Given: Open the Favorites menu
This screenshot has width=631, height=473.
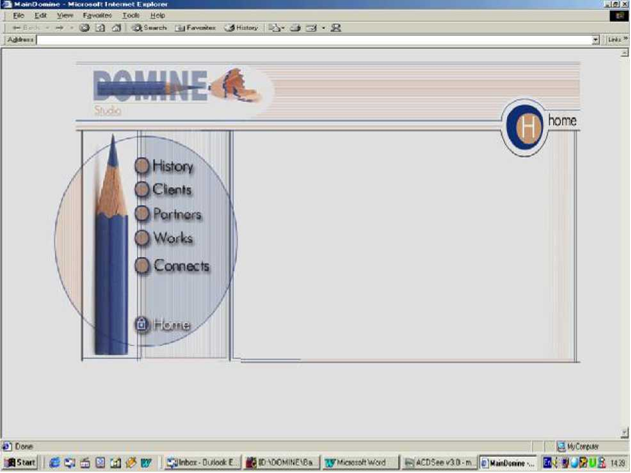Looking at the screenshot, I should pyautogui.click(x=97, y=15).
